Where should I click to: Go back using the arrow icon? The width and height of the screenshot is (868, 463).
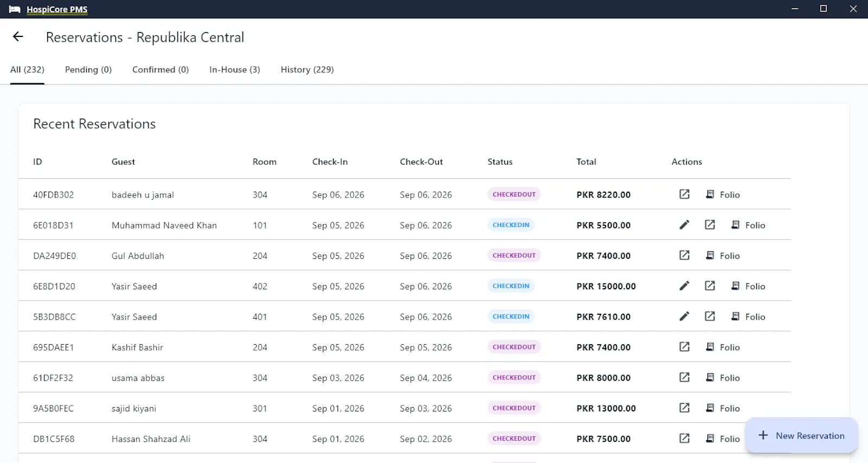18,36
